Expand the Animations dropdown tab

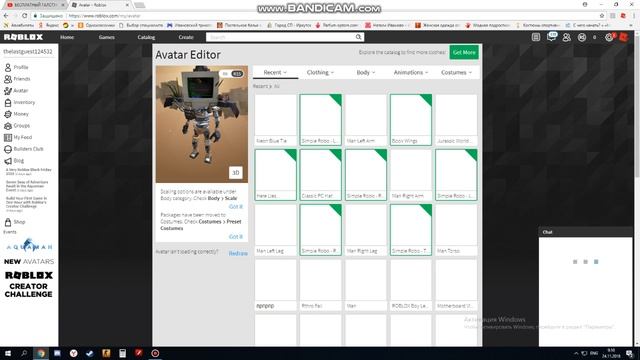[411, 72]
